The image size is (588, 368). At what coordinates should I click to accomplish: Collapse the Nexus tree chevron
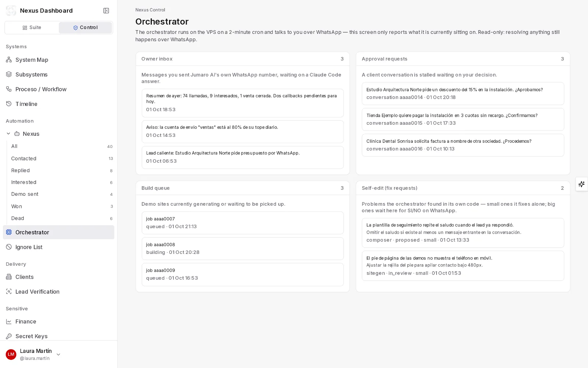click(8, 134)
